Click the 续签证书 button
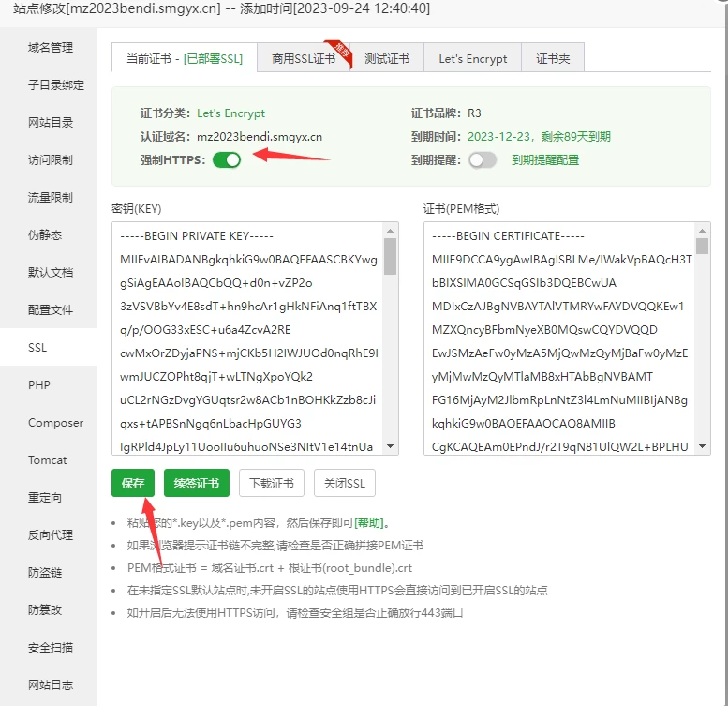728x706 pixels. [x=197, y=483]
